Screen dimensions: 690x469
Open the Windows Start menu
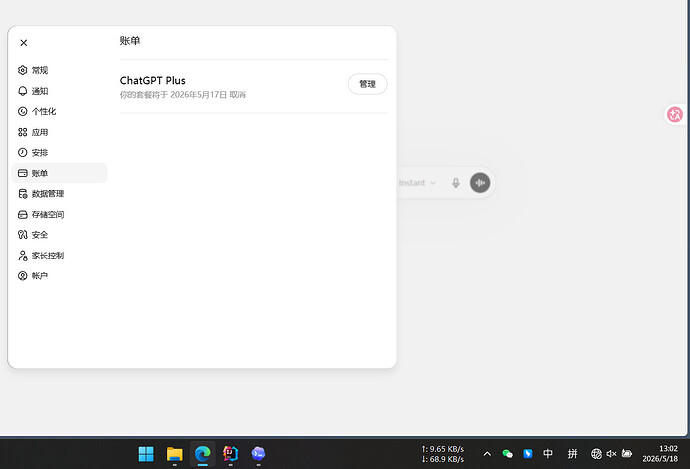coord(146,454)
